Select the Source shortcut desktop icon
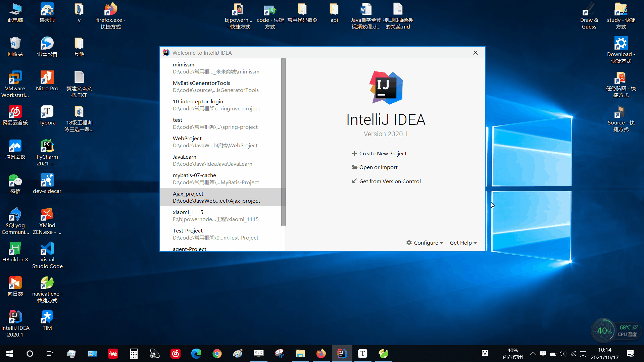Screen dimensions: 644x362 (621, 119)
